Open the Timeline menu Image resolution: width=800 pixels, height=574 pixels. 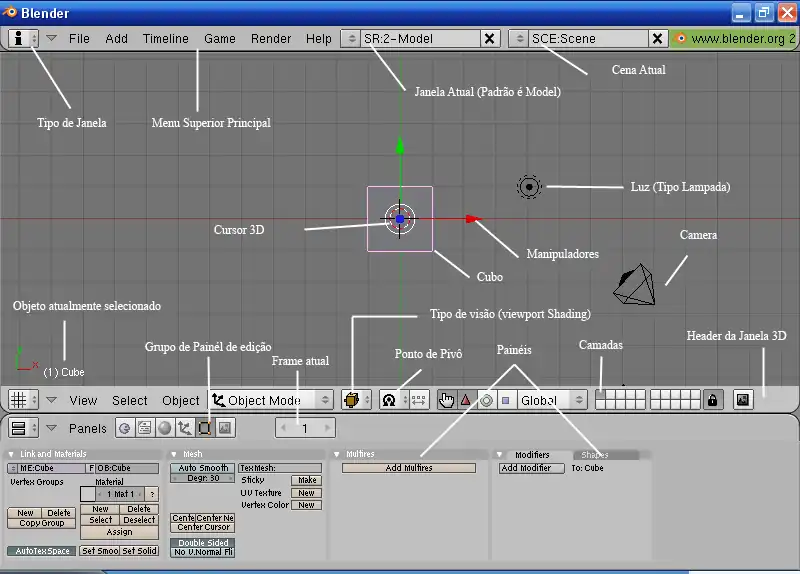(x=165, y=38)
